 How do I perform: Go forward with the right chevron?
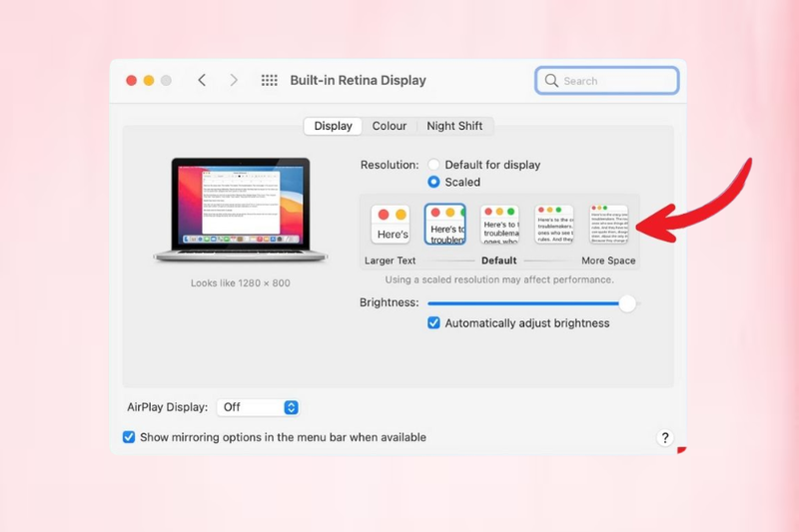(234, 81)
